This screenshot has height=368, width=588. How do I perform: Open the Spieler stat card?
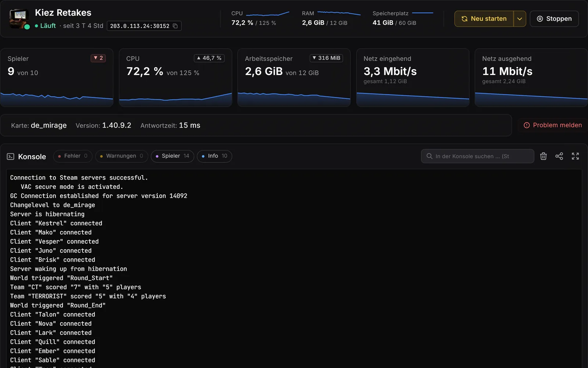(x=57, y=78)
